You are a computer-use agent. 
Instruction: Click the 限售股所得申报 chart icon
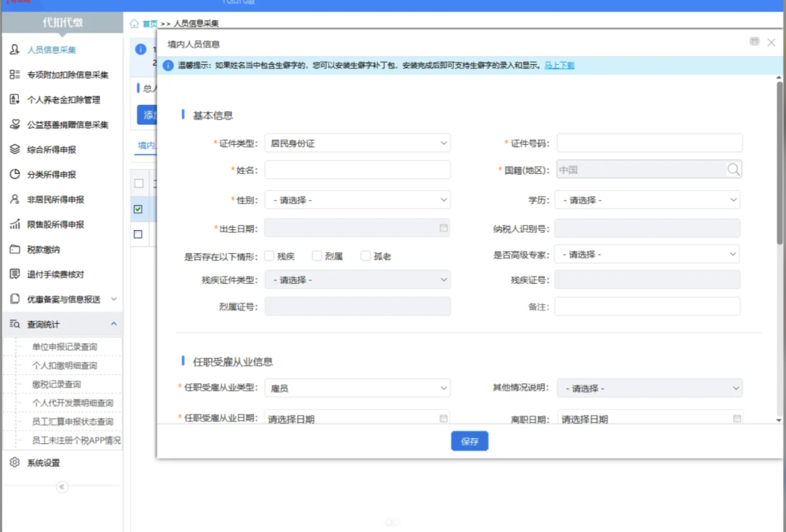coord(15,224)
